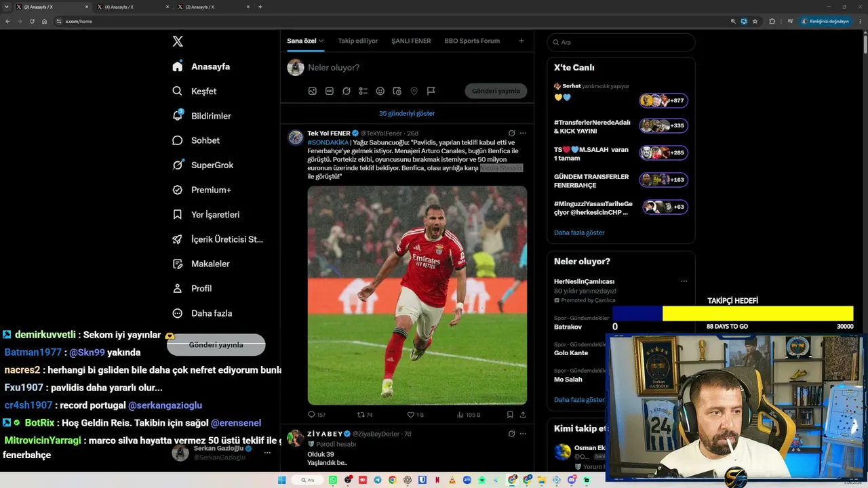The height and width of the screenshot is (488, 868).
Task: Add a poll to the post composer
Action: (x=363, y=91)
